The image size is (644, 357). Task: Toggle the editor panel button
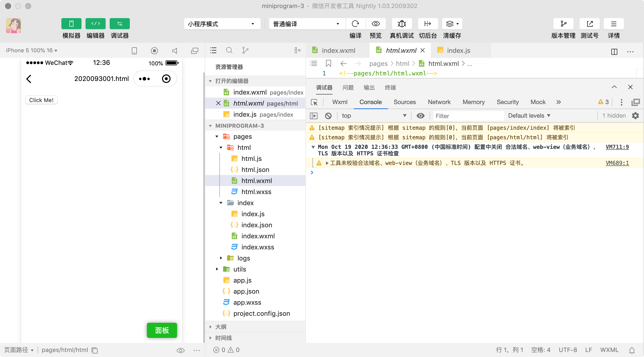(x=95, y=24)
